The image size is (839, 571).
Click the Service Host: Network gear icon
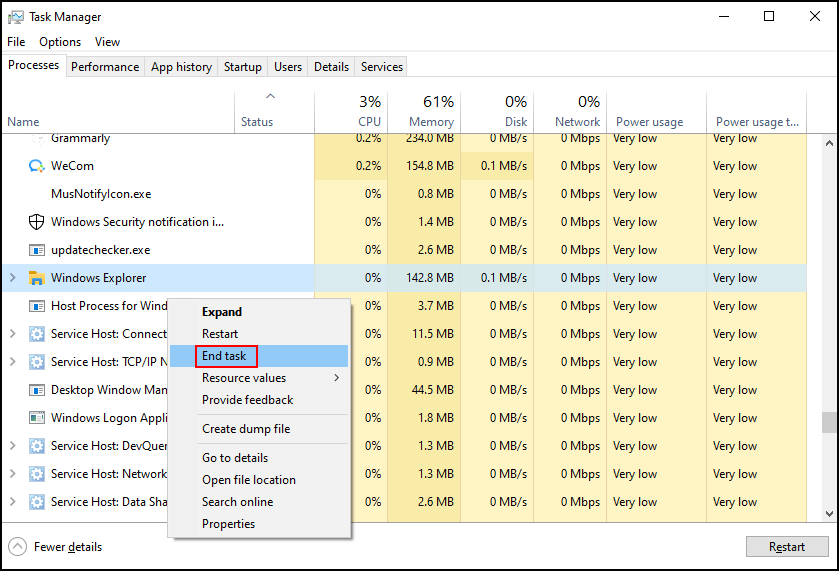(36, 474)
